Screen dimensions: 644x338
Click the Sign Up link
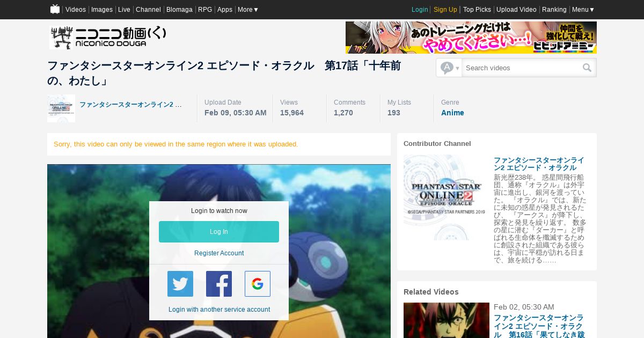(x=445, y=10)
